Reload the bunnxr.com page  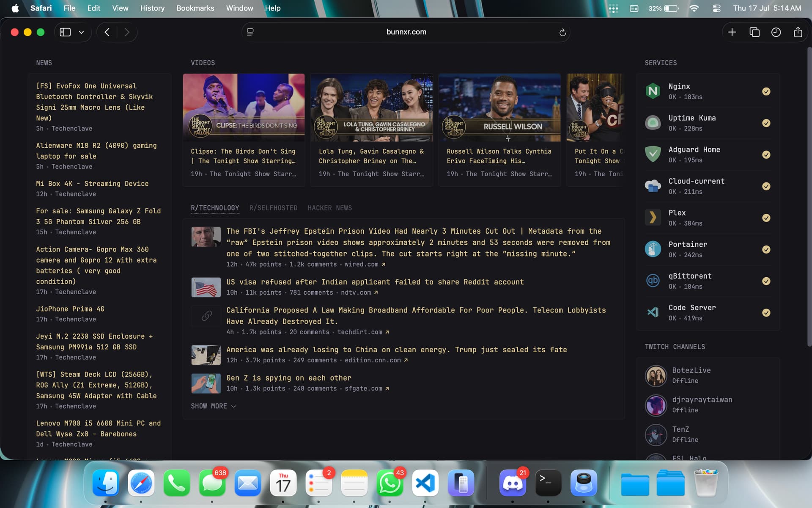click(x=562, y=32)
